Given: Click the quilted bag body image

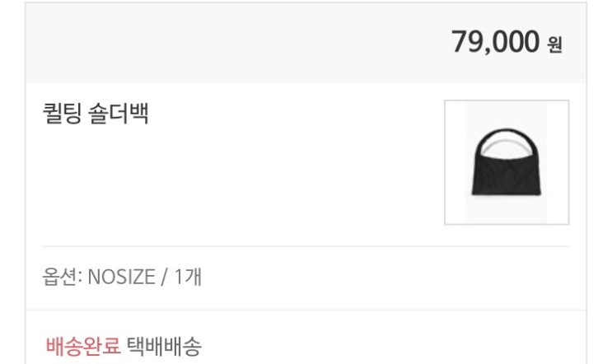Looking at the screenshot, I should pos(507,175).
